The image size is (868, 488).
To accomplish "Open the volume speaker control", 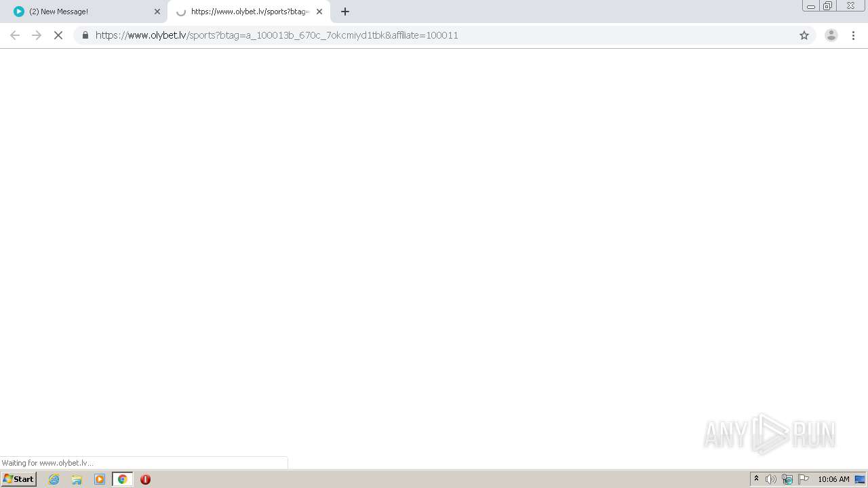I will (771, 479).
